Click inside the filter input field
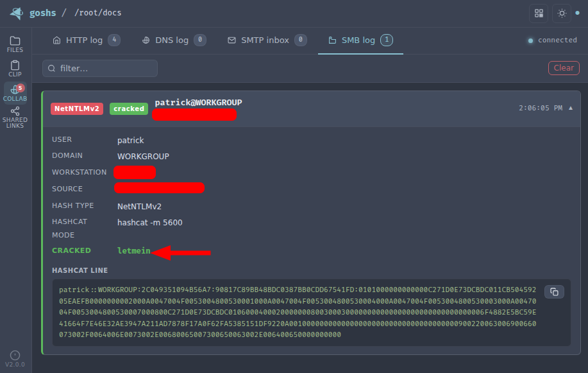This screenshot has width=588, height=373. (x=99, y=67)
